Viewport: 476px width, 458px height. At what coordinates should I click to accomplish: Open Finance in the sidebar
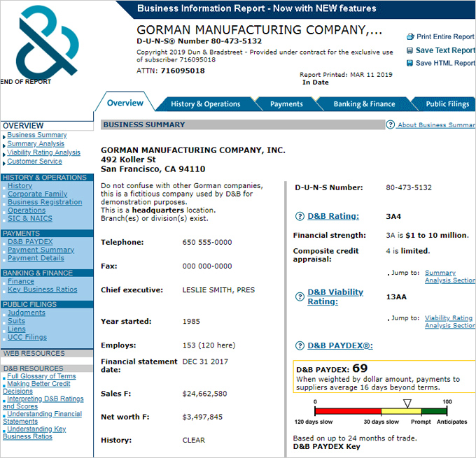pos(21,281)
